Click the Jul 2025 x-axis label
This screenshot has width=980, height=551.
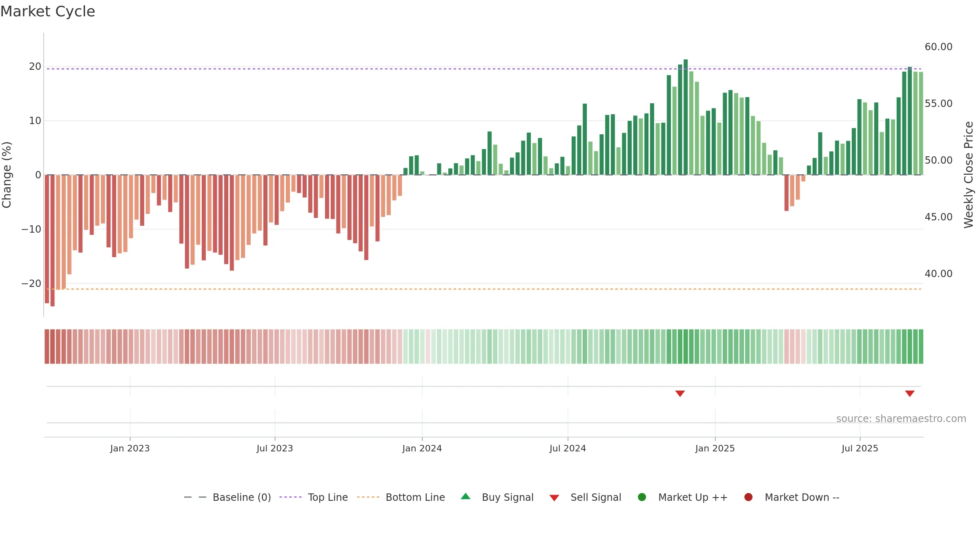[860, 449]
